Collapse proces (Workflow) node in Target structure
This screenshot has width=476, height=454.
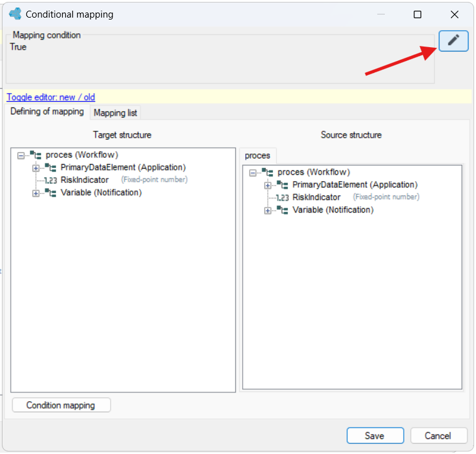point(21,156)
